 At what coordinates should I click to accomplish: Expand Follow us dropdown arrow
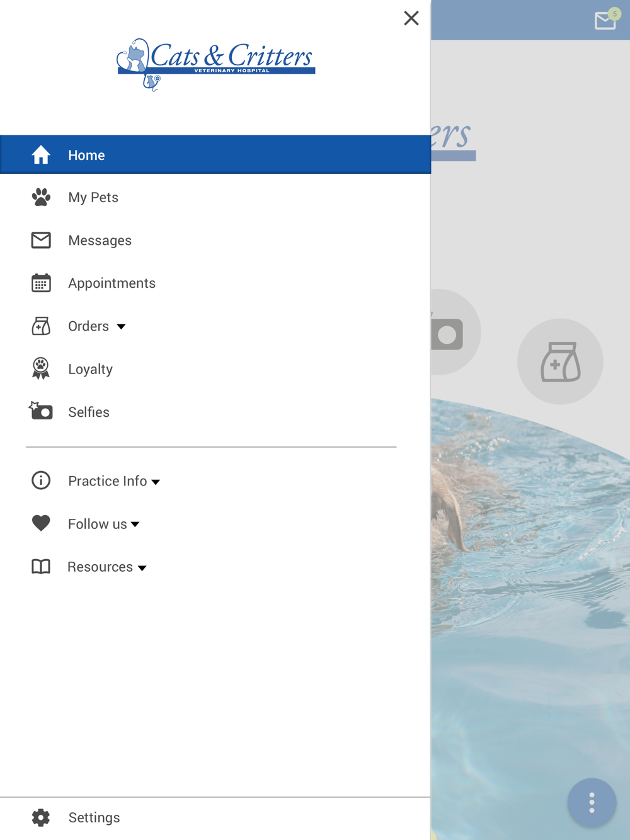point(135,525)
